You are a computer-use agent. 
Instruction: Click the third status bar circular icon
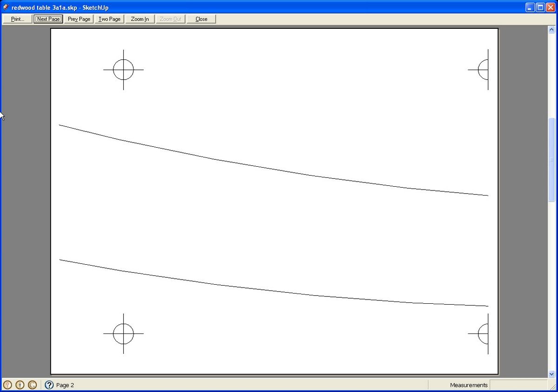click(x=33, y=385)
